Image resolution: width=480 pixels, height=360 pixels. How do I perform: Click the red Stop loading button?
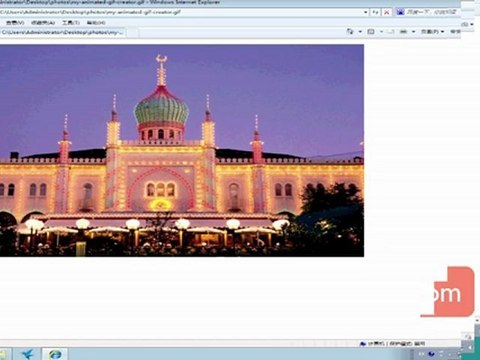coord(386,12)
